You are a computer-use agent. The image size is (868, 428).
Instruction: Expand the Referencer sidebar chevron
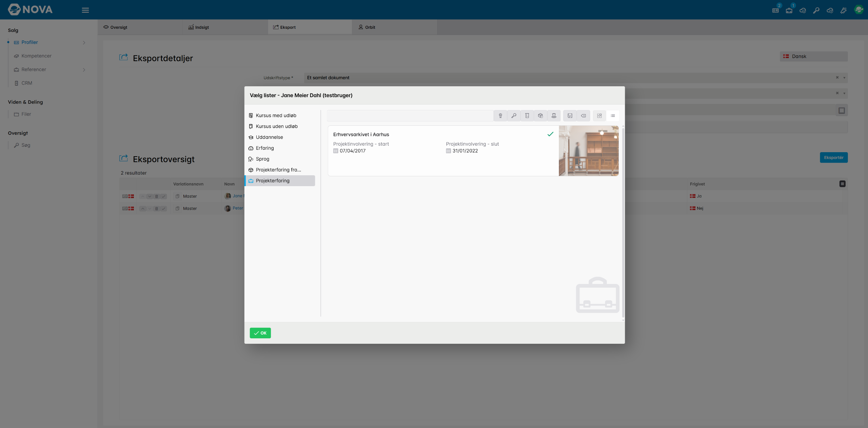point(84,70)
